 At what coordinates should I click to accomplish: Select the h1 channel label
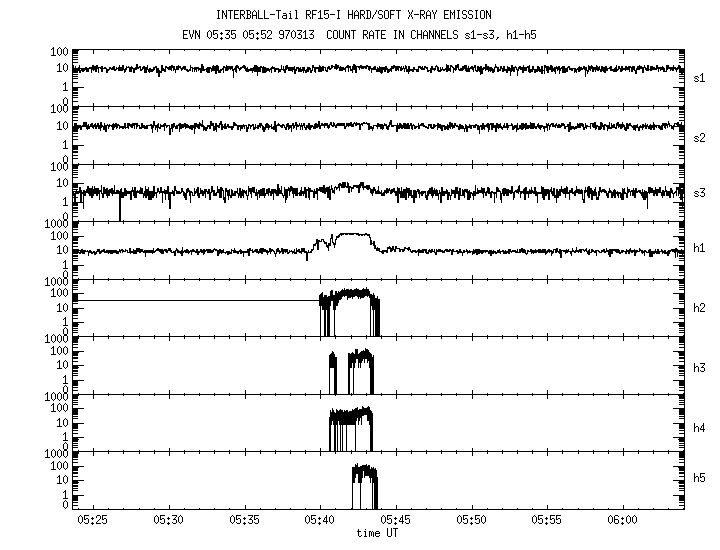tap(700, 248)
